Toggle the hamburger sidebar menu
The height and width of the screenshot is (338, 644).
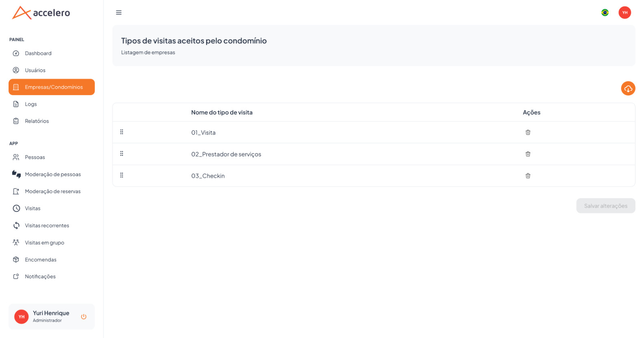click(119, 13)
